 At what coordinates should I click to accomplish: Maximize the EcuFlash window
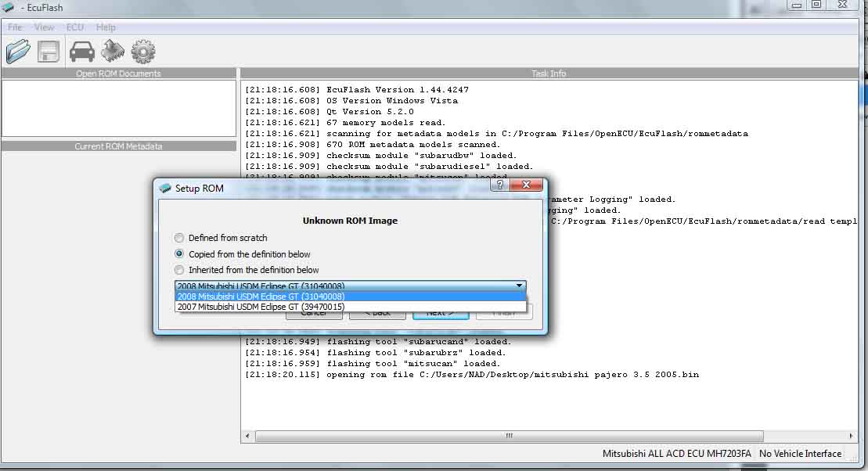pos(816,5)
